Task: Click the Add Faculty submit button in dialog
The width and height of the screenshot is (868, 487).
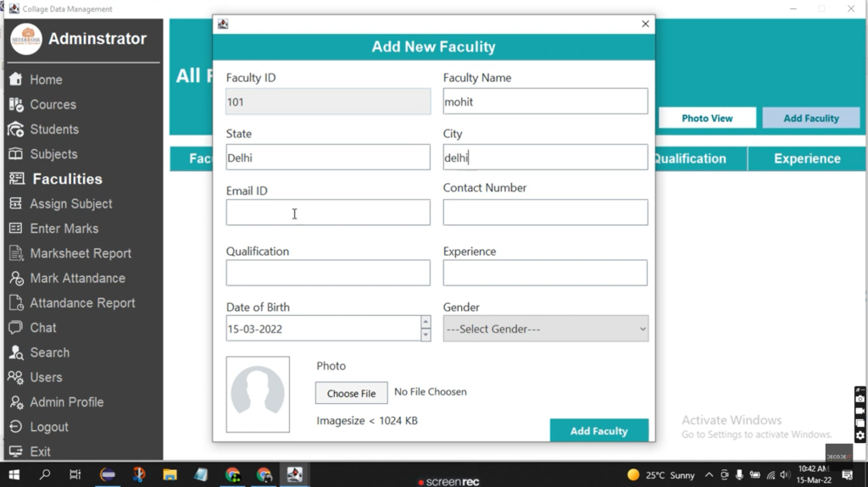Action: point(599,430)
